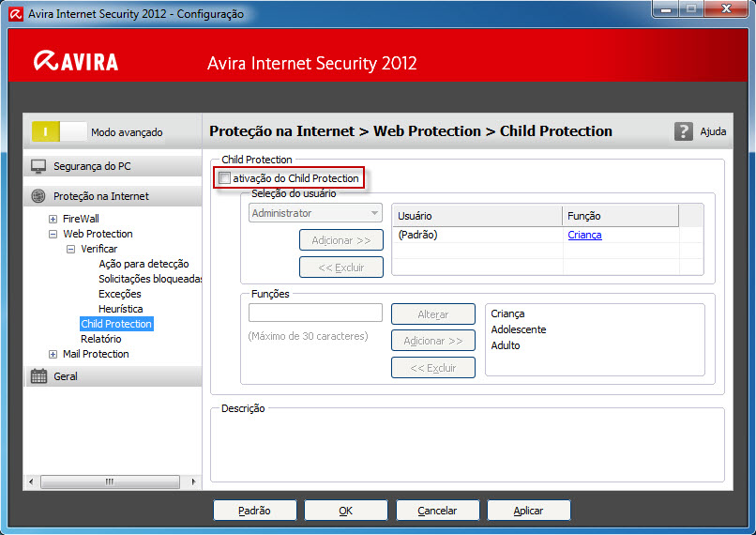Click the tree scrollbar right arrow
756x535 pixels.
tap(194, 481)
